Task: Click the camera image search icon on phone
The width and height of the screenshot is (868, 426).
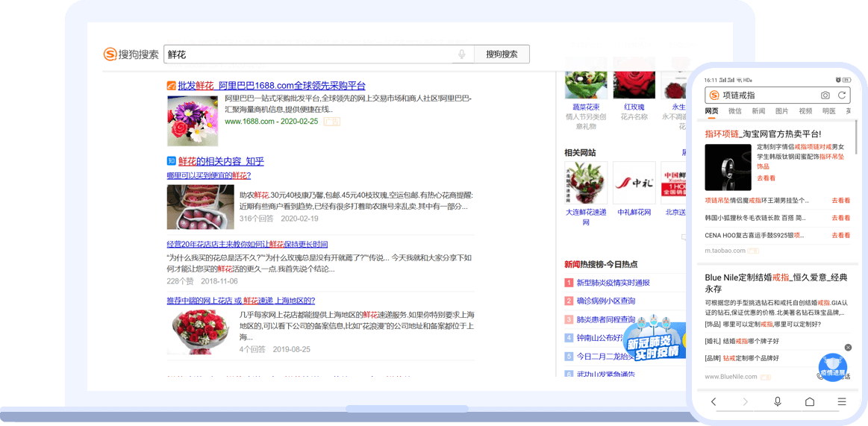Action: click(825, 95)
